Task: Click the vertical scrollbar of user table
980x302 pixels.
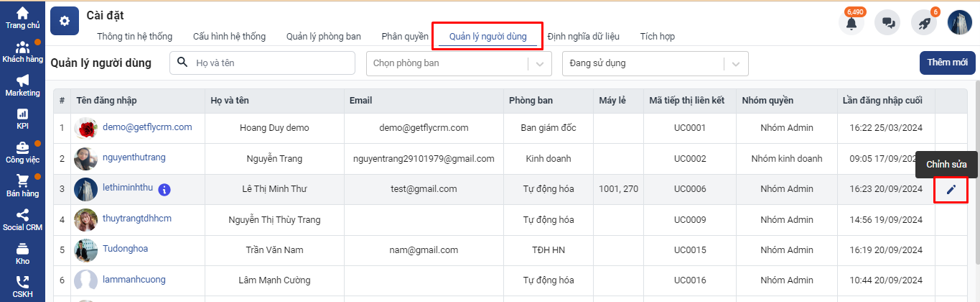Action: tap(976, 180)
